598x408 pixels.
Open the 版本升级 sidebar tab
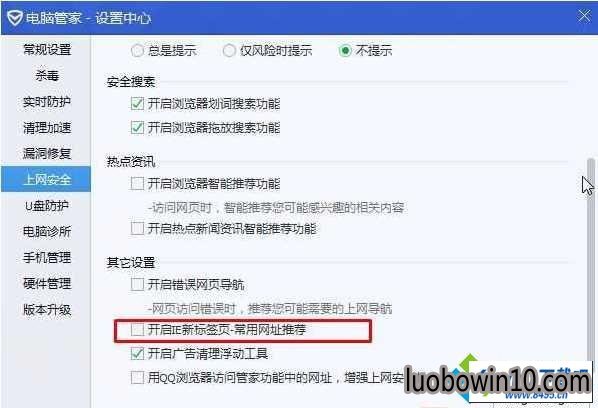(47, 310)
